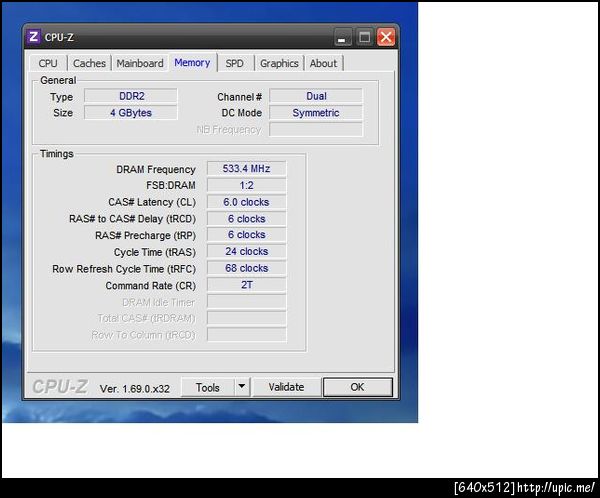Click the tRCD 6 clocks value
The image size is (600, 498).
pyautogui.click(x=246, y=219)
